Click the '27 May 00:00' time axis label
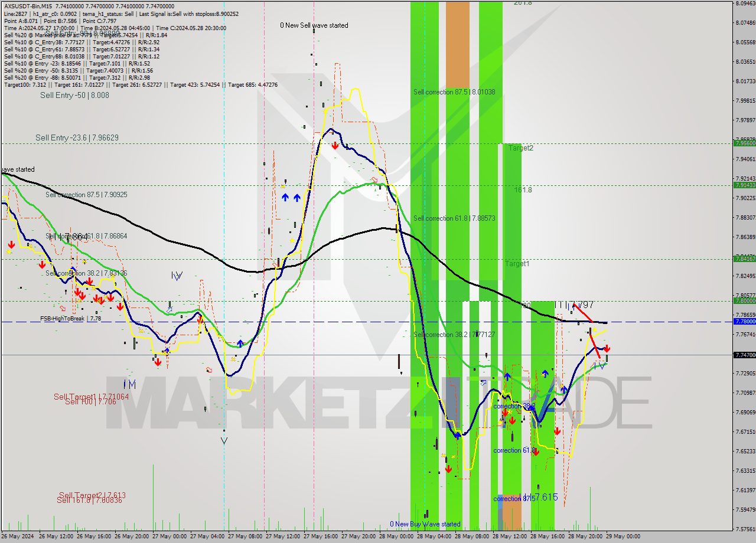The image size is (756, 543). (x=170, y=537)
